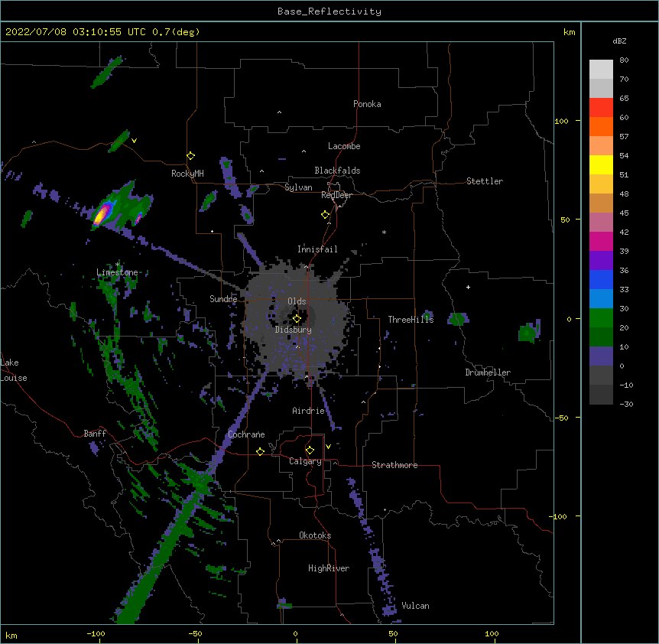Click the RockyMH label
Viewport: 659px width, 644px height.
pyautogui.click(x=187, y=174)
